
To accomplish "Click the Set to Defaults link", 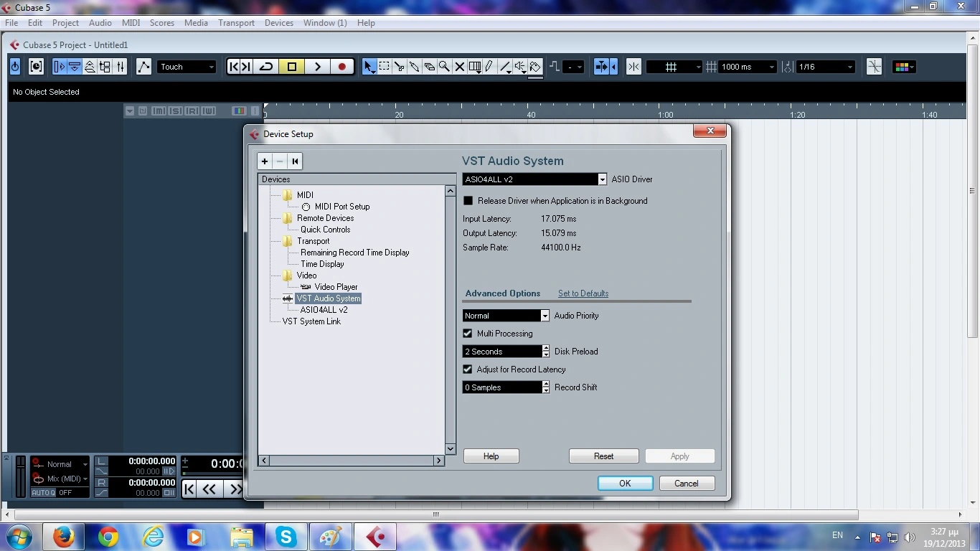I will (x=583, y=293).
